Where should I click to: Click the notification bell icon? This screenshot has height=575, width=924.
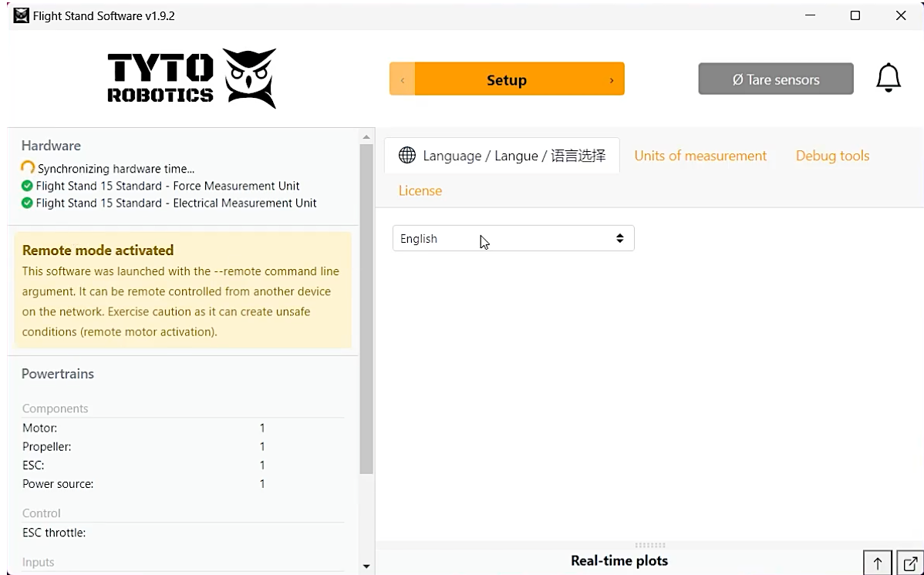pos(889,79)
